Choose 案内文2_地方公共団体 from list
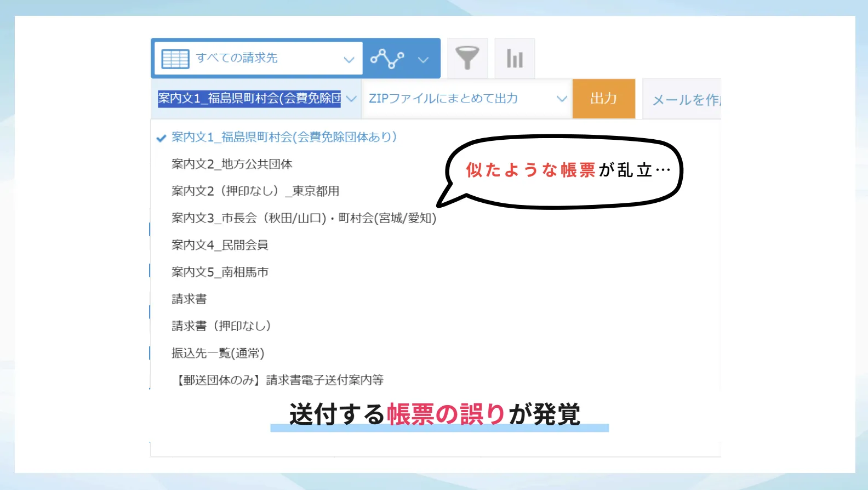 point(232,164)
